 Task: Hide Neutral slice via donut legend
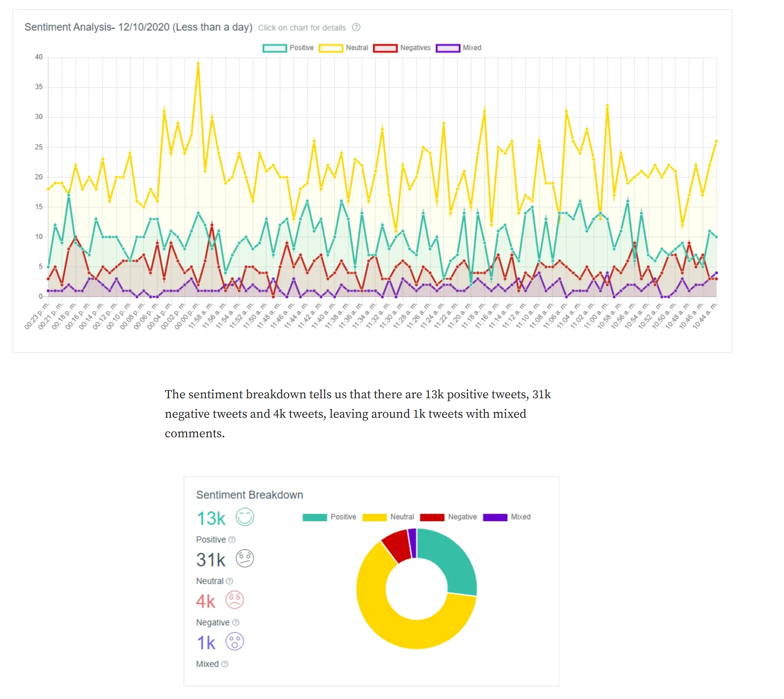(x=388, y=517)
